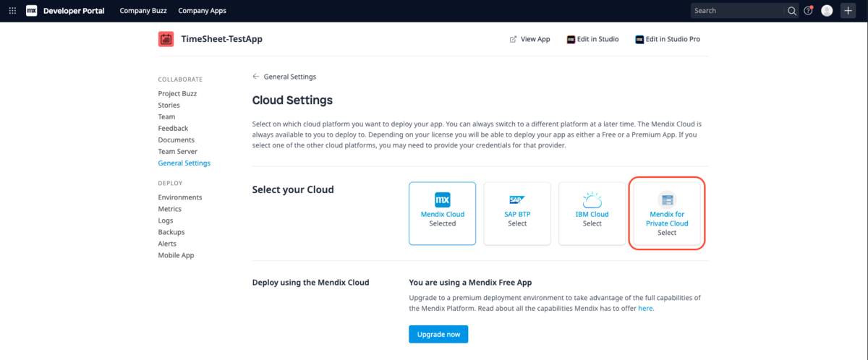Open Project Buzz in the sidebar
The height and width of the screenshot is (360, 868).
coord(177,93)
